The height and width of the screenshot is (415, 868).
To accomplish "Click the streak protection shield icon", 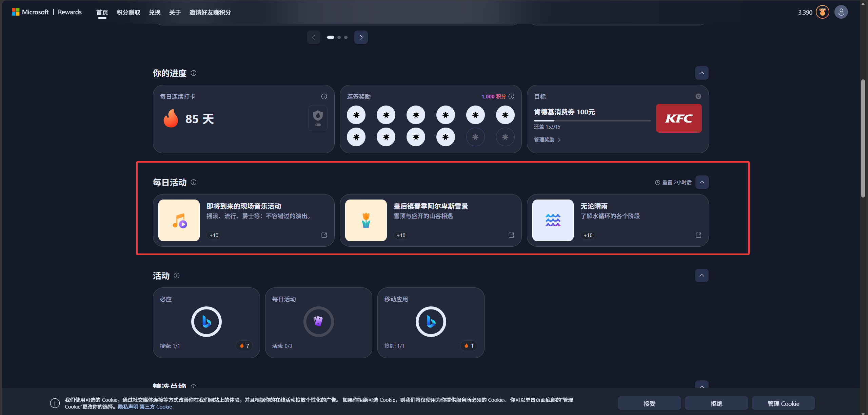I will (318, 118).
